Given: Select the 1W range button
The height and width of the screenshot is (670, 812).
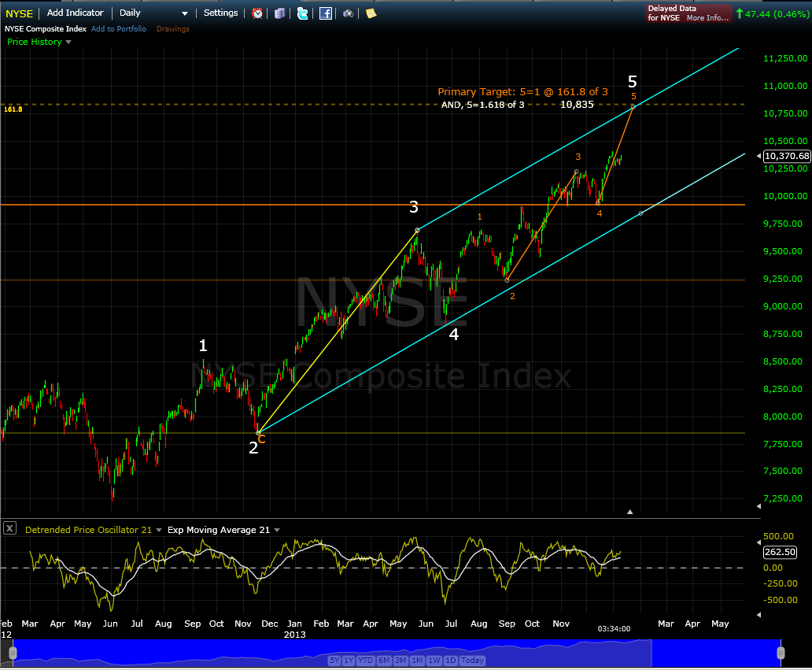Looking at the screenshot, I should point(434,660).
